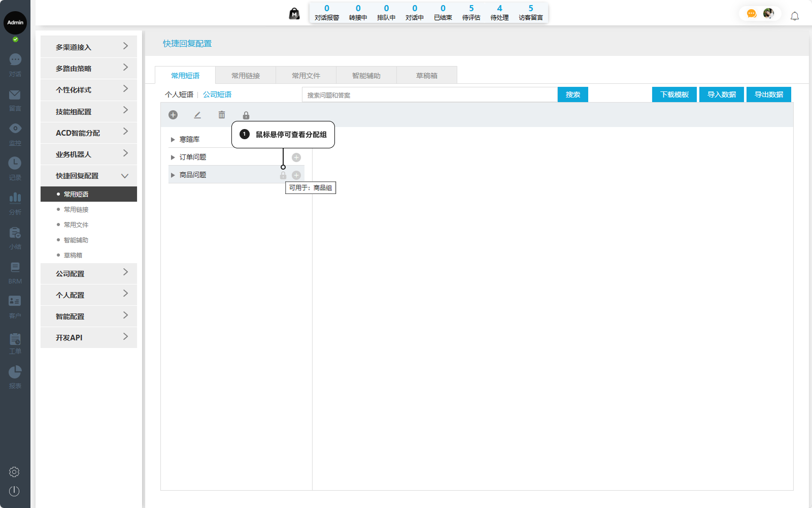The image size is (812, 508).
Task: Click the power logout icon at sidebar bottom
Action: point(14,491)
